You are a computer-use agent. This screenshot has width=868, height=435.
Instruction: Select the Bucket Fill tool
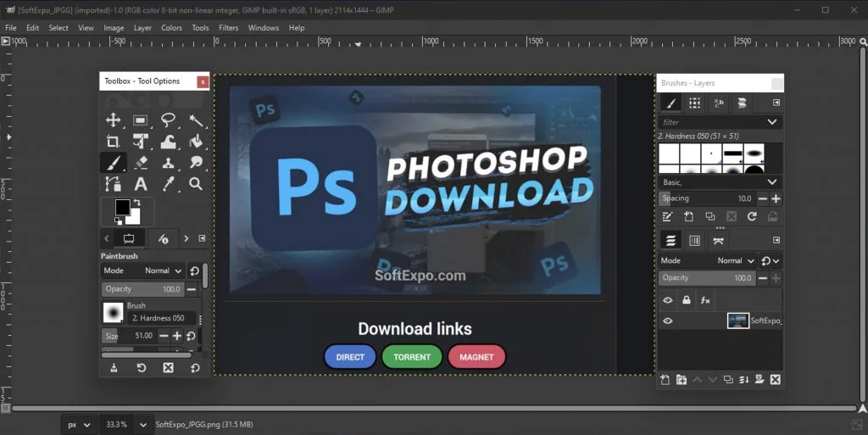click(x=196, y=142)
